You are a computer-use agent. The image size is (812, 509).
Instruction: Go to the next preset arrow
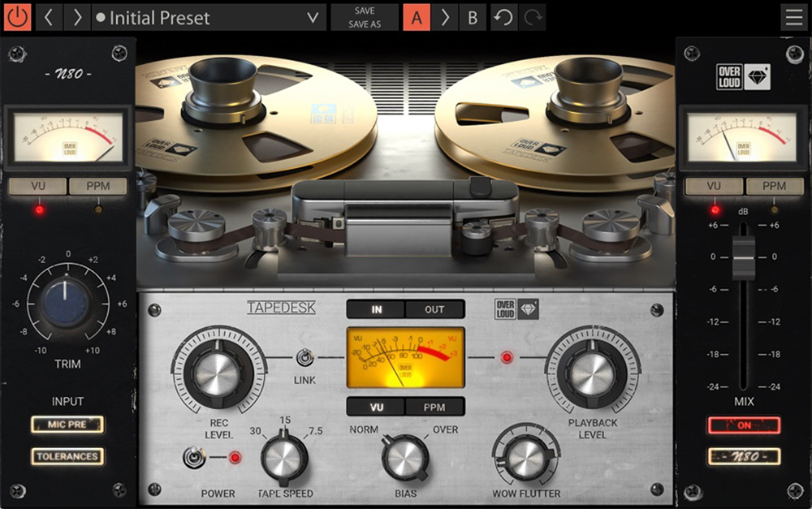(77, 18)
